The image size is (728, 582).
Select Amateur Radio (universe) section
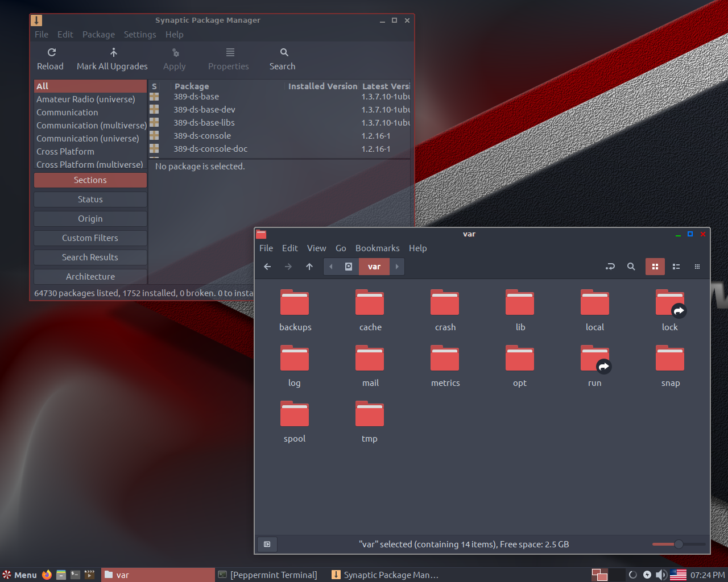pos(90,99)
